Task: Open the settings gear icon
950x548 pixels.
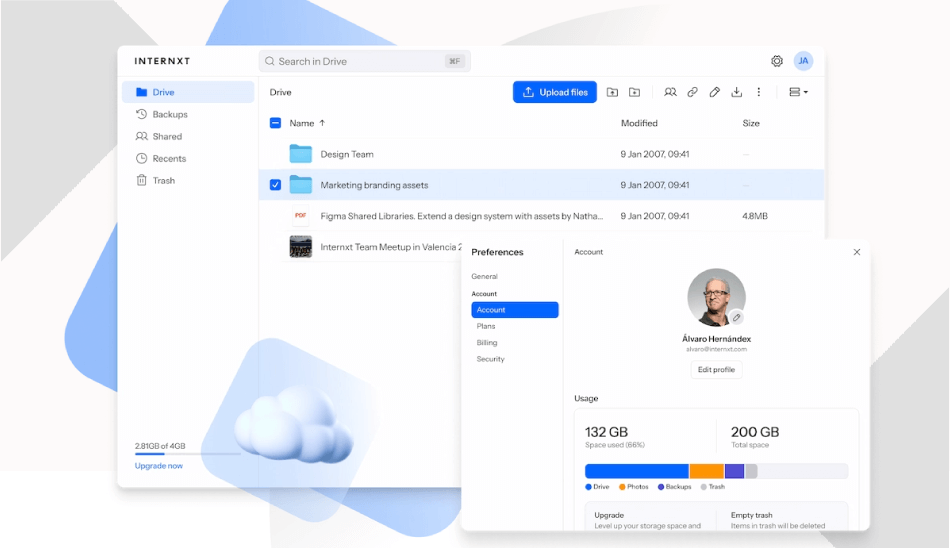Action: (x=777, y=61)
